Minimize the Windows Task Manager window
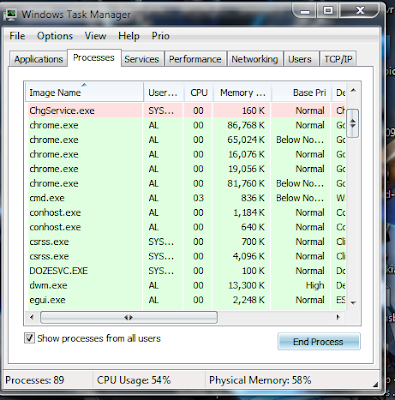 (304, 11)
